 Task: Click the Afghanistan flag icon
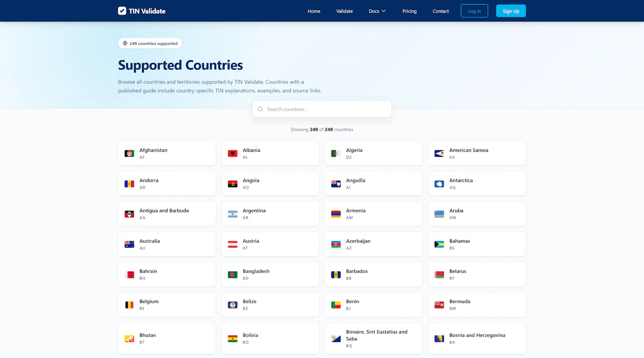pyautogui.click(x=129, y=153)
